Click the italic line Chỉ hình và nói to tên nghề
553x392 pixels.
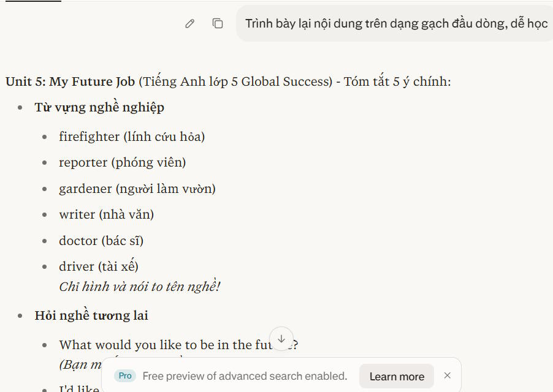pyautogui.click(x=140, y=285)
